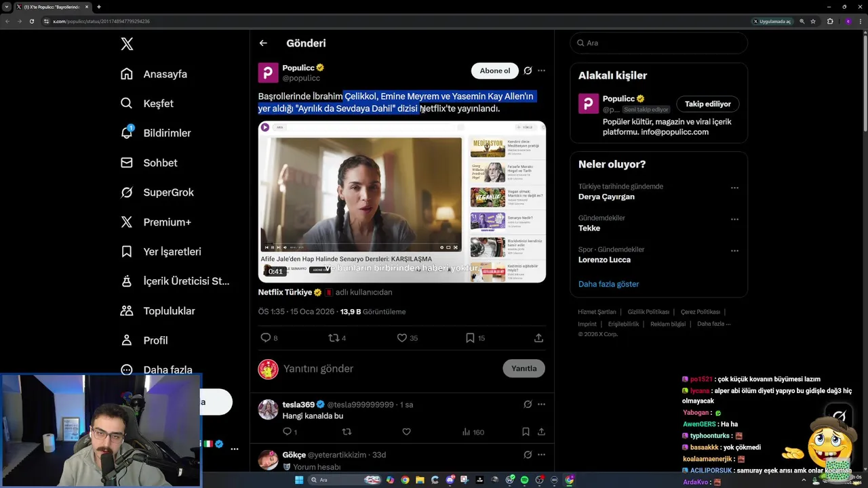868x488 pixels.
Task: Click the back arrow next to Gönderi
Action: tap(263, 43)
